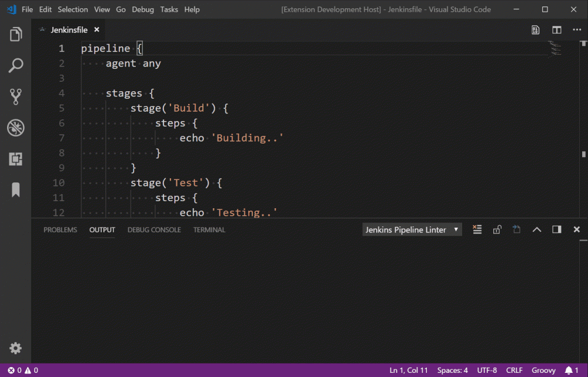Change line ending setting CRLF

click(514, 370)
